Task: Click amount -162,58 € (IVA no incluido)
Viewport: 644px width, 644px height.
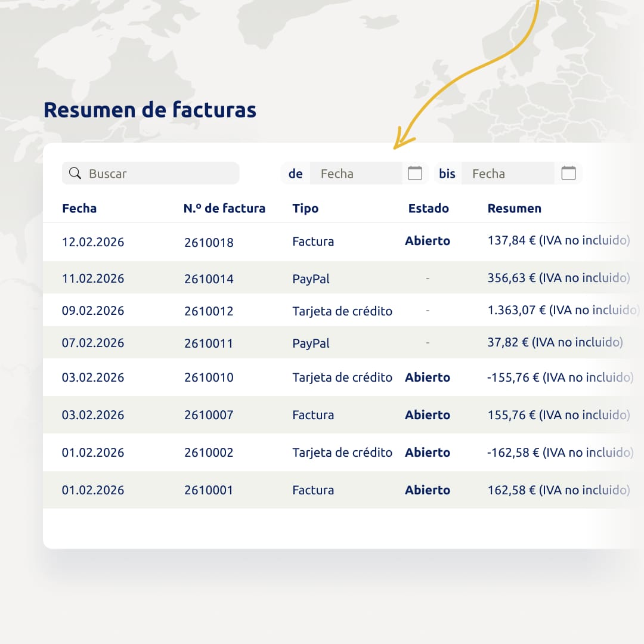Action: pos(560,453)
